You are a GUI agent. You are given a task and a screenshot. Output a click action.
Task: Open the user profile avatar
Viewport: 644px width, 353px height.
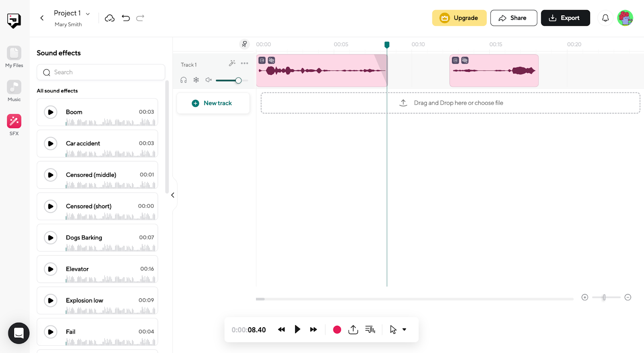625,18
